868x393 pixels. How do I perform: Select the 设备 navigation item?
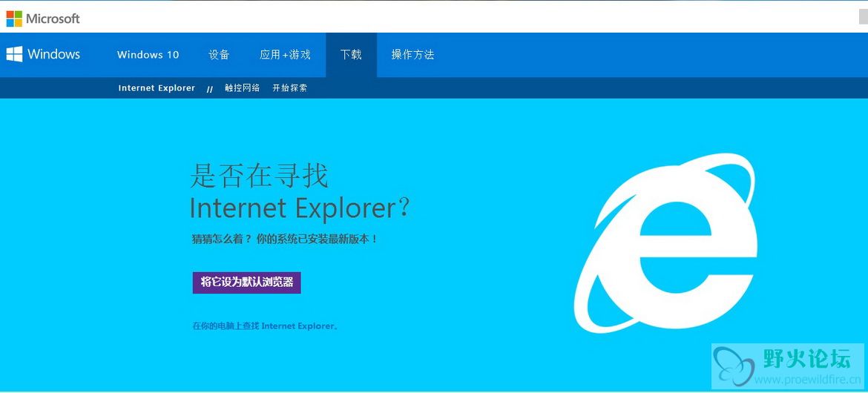(x=219, y=55)
